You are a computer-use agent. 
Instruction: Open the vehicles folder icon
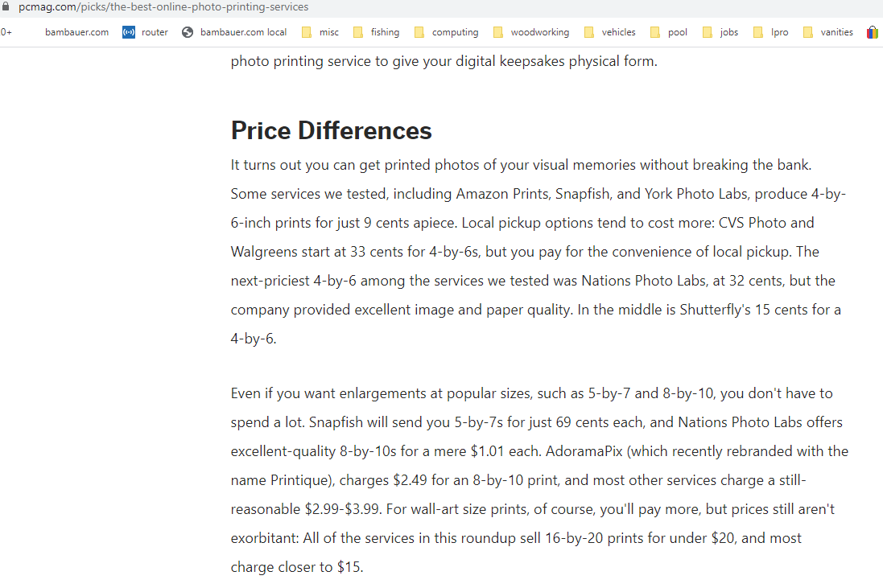[x=589, y=32]
